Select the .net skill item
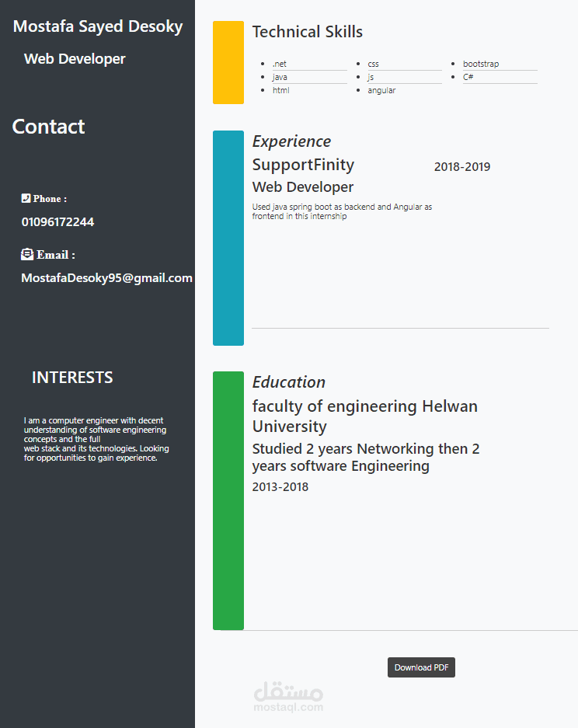Viewport: 578px width, 728px height. 280,64
